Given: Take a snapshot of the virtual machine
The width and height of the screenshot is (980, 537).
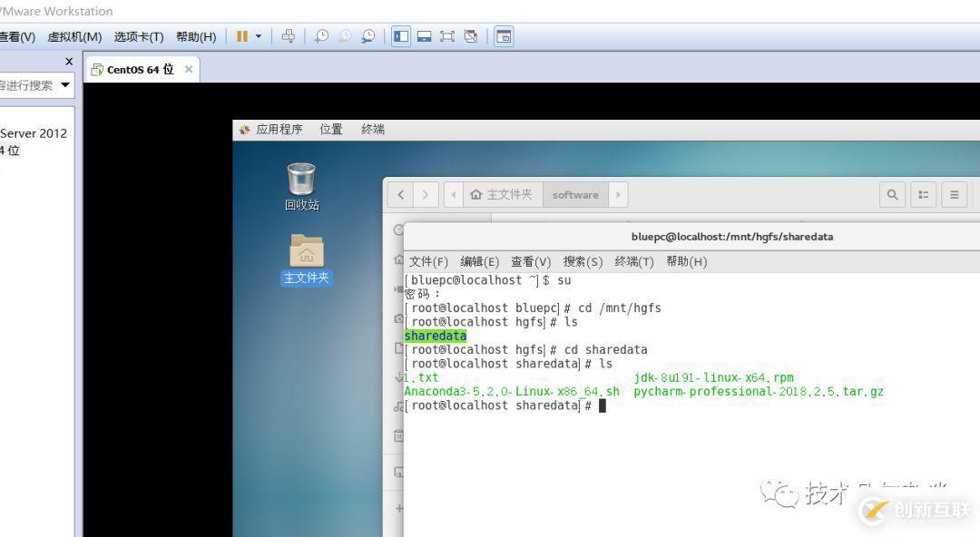Looking at the screenshot, I should 321,36.
